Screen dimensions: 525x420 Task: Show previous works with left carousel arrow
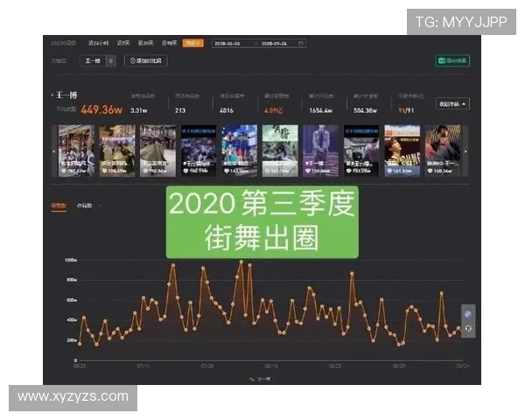(x=54, y=151)
